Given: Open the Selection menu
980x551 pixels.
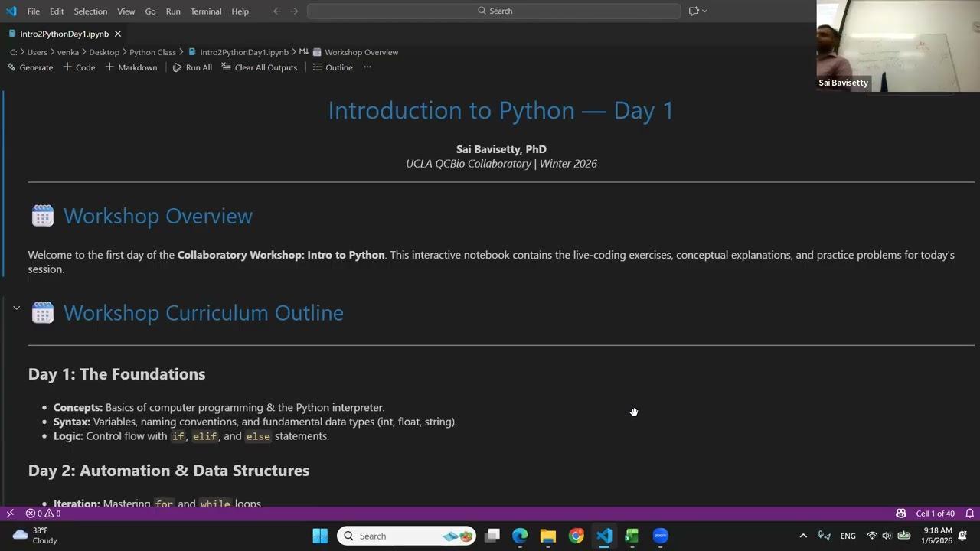Looking at the screenshot, I should [x=90, y=11].
